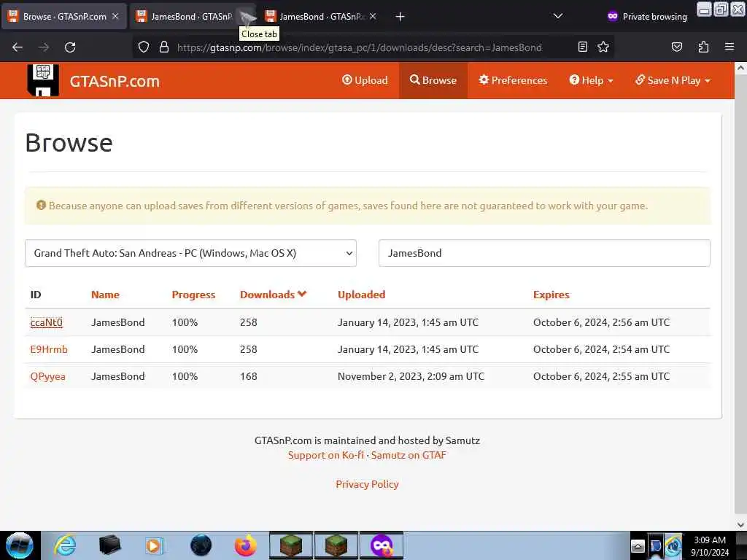Open the Browse nav item

coord(433,80)
